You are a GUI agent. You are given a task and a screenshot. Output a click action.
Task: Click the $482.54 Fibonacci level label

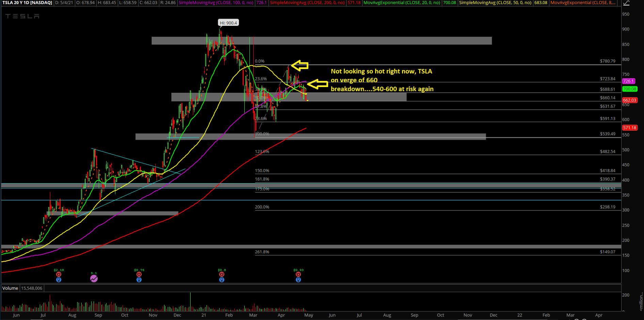click(608, 152)
